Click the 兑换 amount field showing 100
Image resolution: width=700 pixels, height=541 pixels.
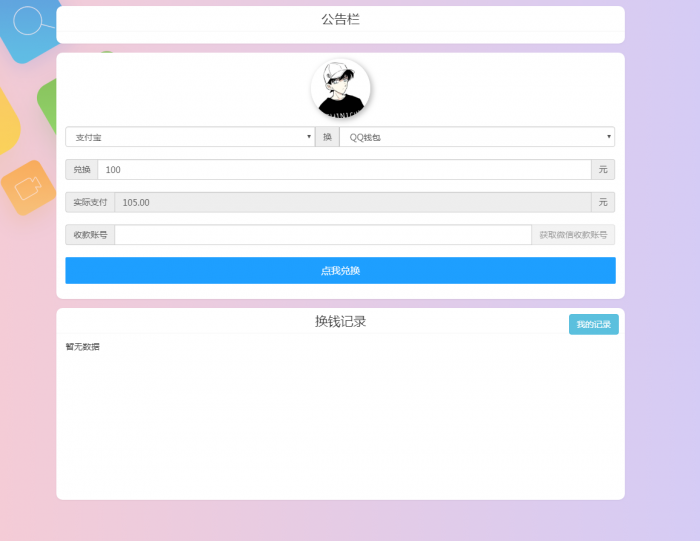[x=344, y=170]
